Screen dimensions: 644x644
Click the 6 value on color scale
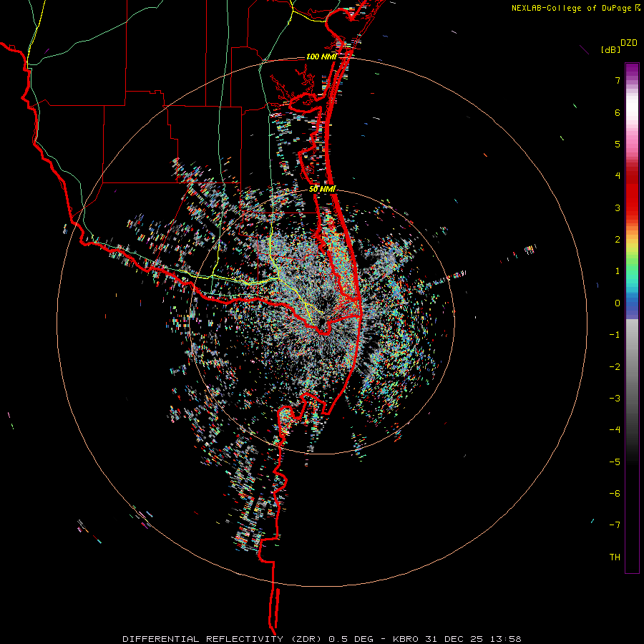point(618,112)
